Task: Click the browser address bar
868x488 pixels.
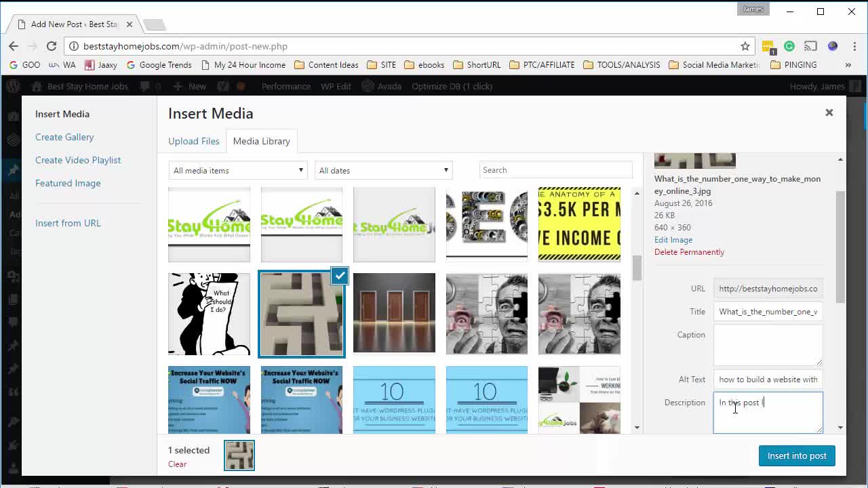Action: [x=407, y=46]
